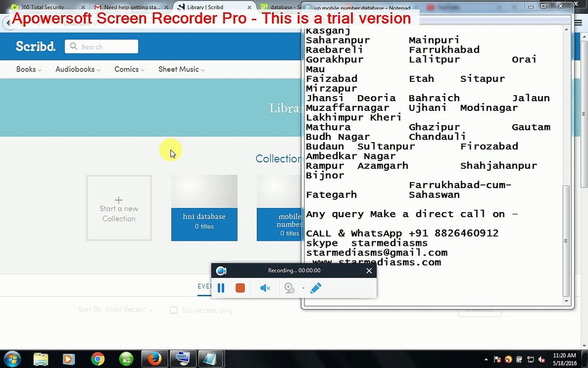Stop the recording with the orange square
The height and width of the screenshot is (368, 588).
(x=240, y=288)
